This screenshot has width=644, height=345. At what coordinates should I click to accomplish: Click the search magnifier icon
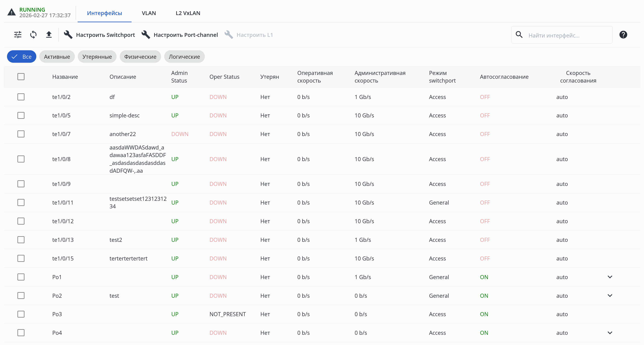pos(519,35)
